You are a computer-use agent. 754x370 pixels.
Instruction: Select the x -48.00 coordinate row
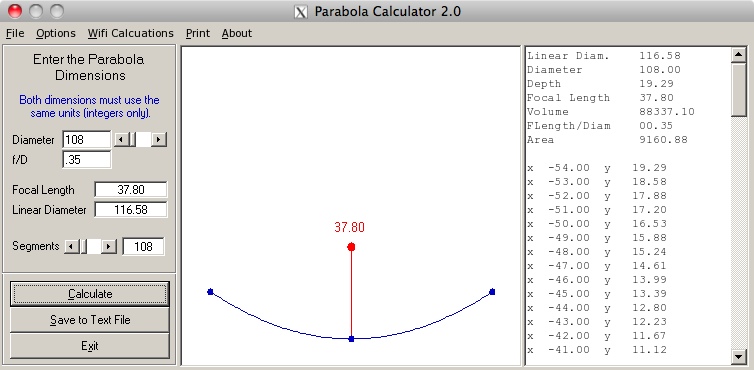click(597, 251)
